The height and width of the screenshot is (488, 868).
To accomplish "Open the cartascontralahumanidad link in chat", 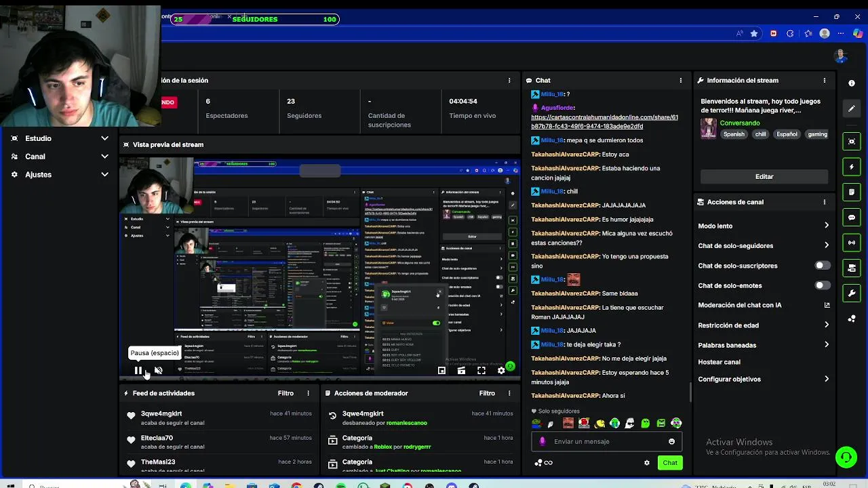I will pyautogui.click(x=604, y=122).
